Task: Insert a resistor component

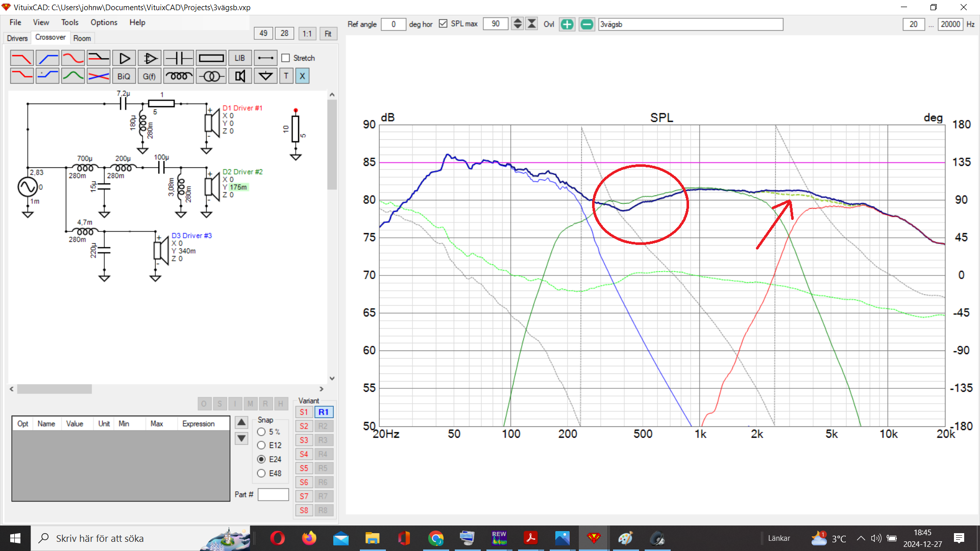Action: (x=211, y=58)
